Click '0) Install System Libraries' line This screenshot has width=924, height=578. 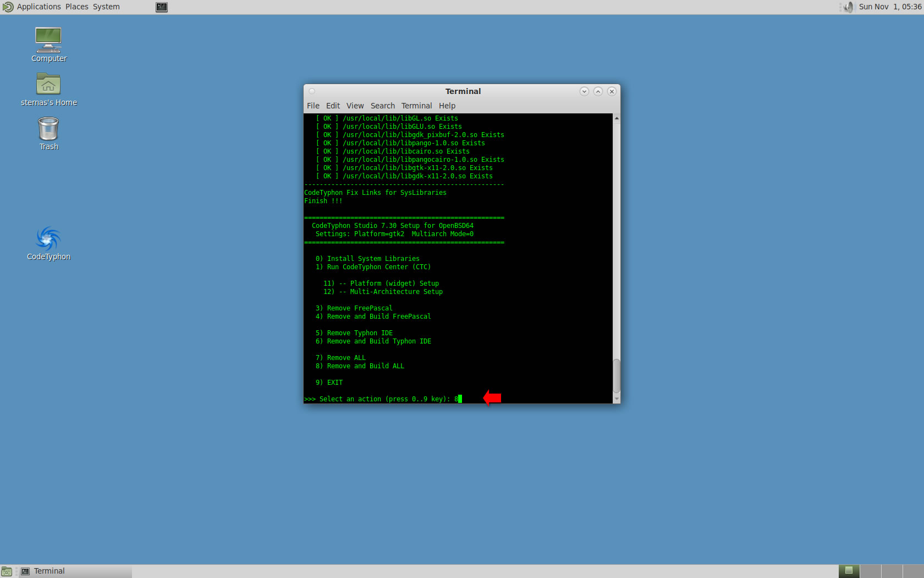[x=367, y=259]
